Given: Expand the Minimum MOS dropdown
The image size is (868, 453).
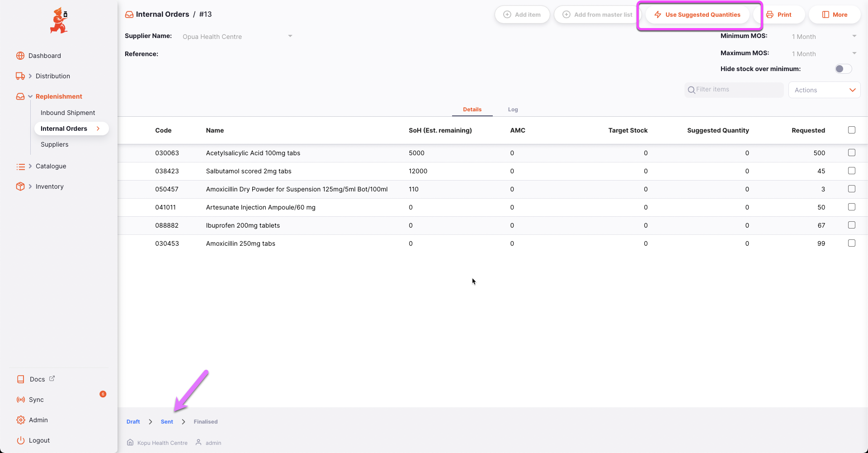Looking at the screenshot, I should click(x=854, y=36).
